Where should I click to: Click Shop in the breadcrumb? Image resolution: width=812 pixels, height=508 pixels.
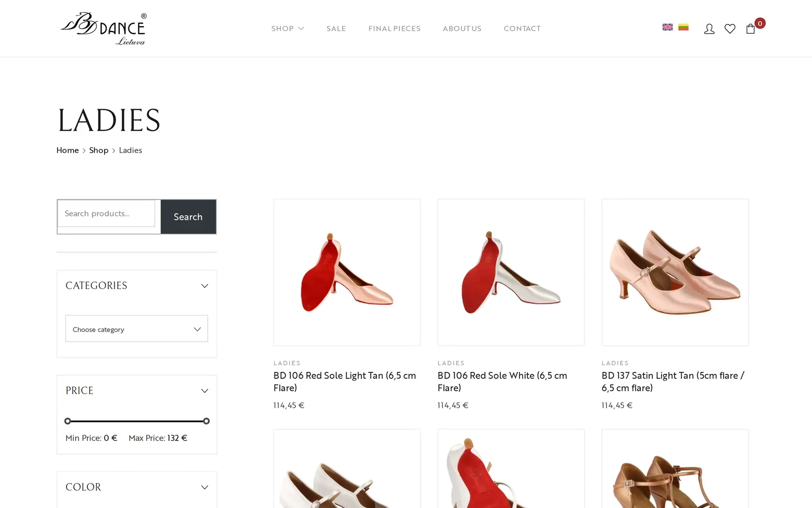99,150
